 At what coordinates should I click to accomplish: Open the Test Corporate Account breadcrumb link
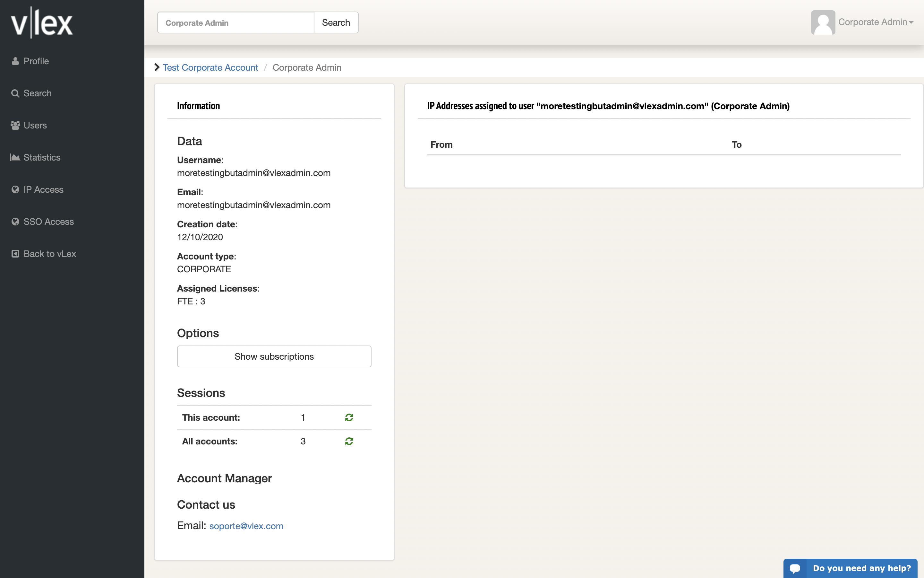pos(210,68)
